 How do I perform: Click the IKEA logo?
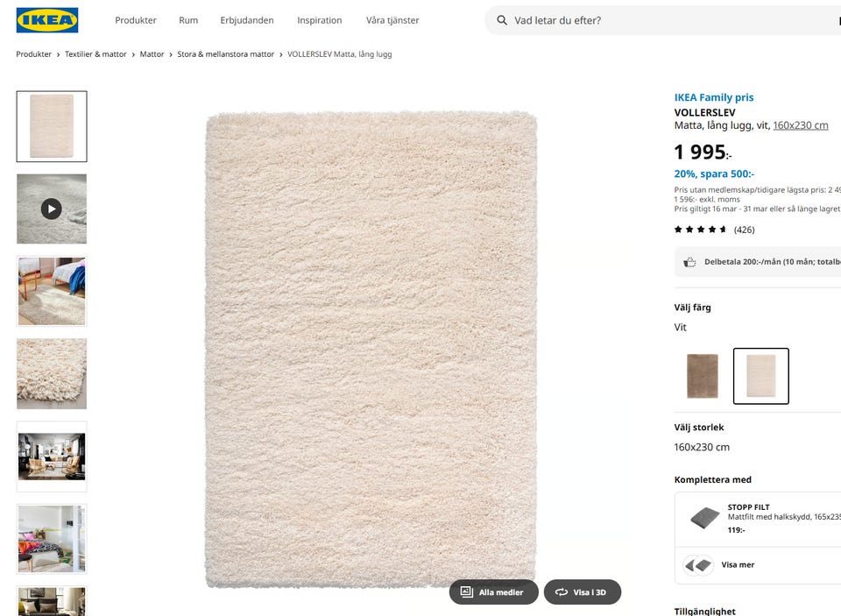pos(47,20)
